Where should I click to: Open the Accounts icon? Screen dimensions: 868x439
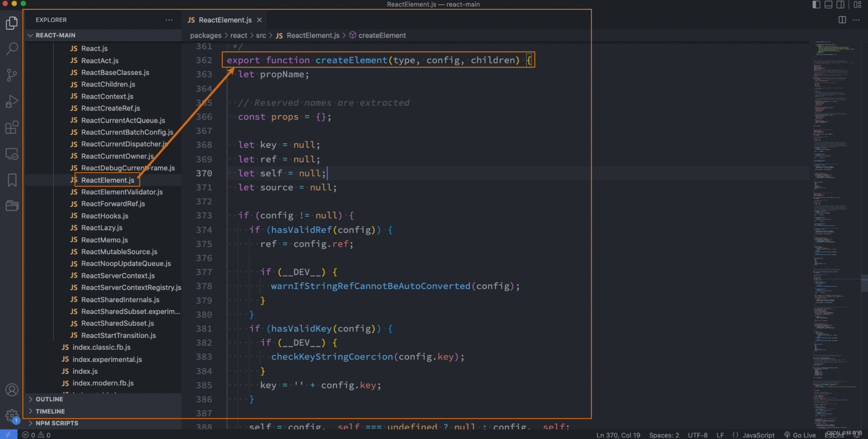[12, 390]
